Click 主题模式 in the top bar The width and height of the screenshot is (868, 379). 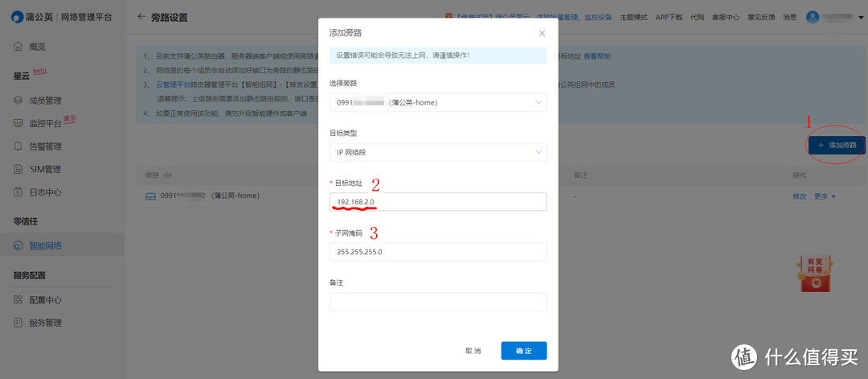pos(633,17)
